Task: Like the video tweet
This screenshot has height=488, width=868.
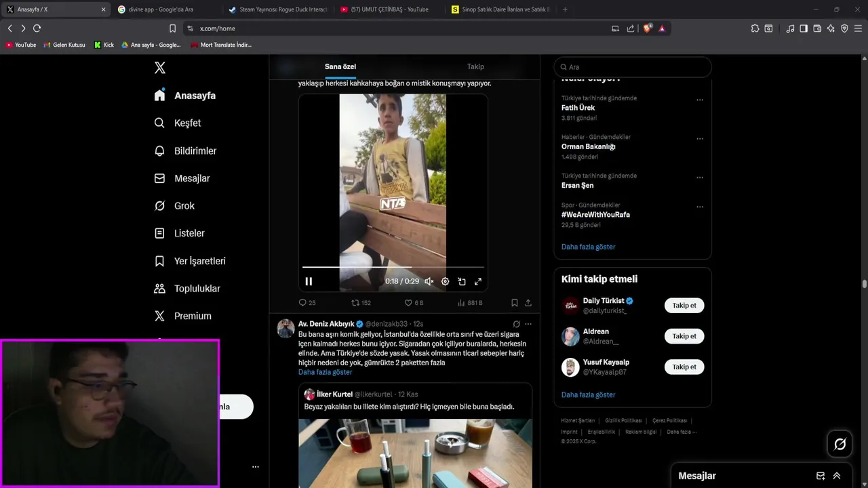Action: [414, 303]
